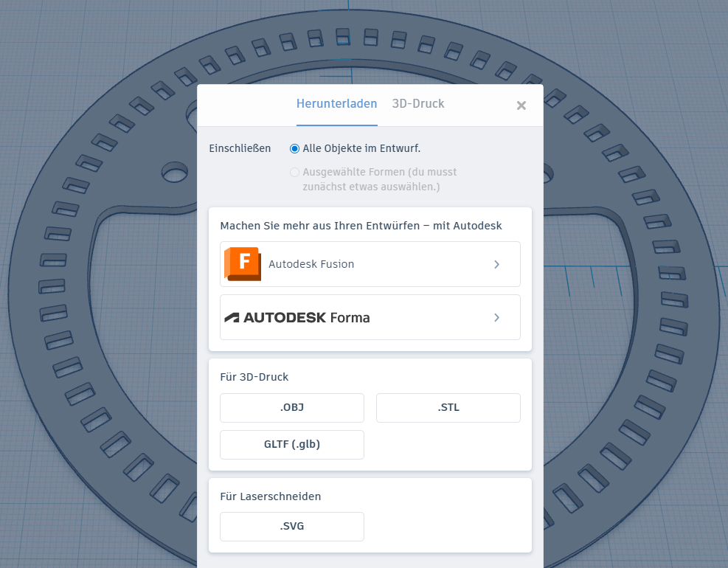
Task: Click the Autodesk Forma logo
Action: (x=297, y=317)
